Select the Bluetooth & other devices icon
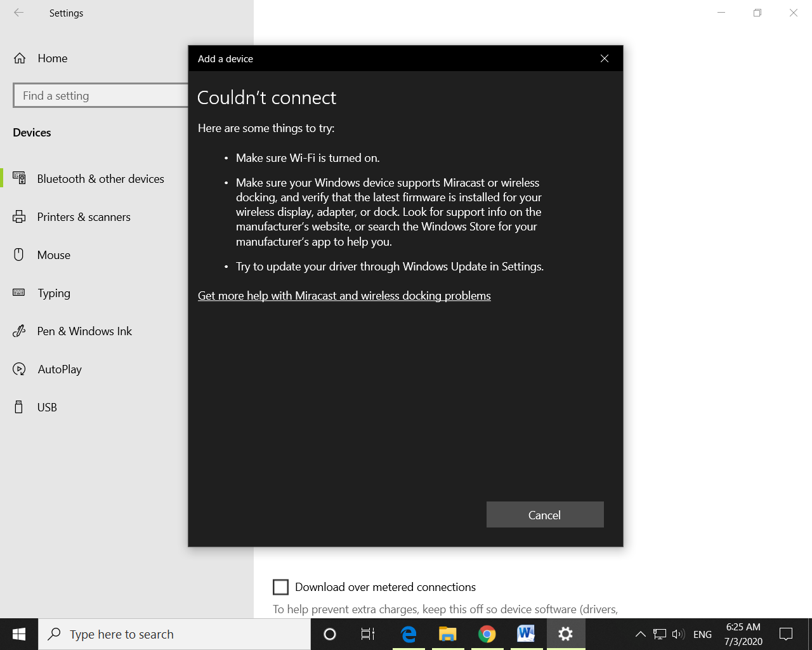The width and height of the screenshot is (812, 650). click(x=20, y=178)
